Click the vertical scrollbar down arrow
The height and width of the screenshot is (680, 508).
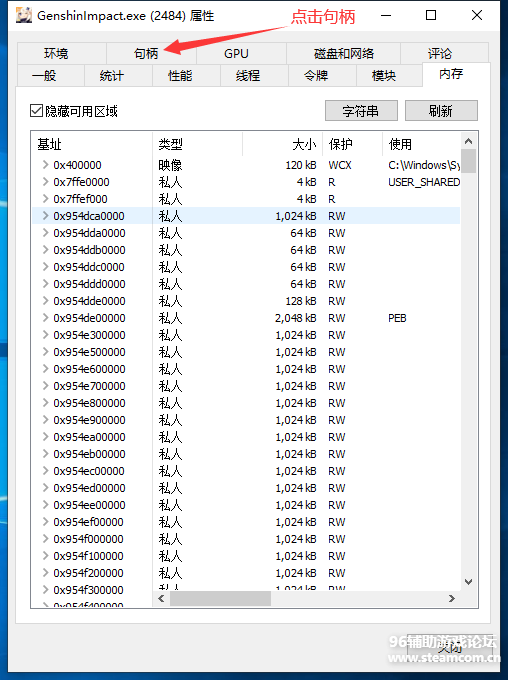coord(468,582)
